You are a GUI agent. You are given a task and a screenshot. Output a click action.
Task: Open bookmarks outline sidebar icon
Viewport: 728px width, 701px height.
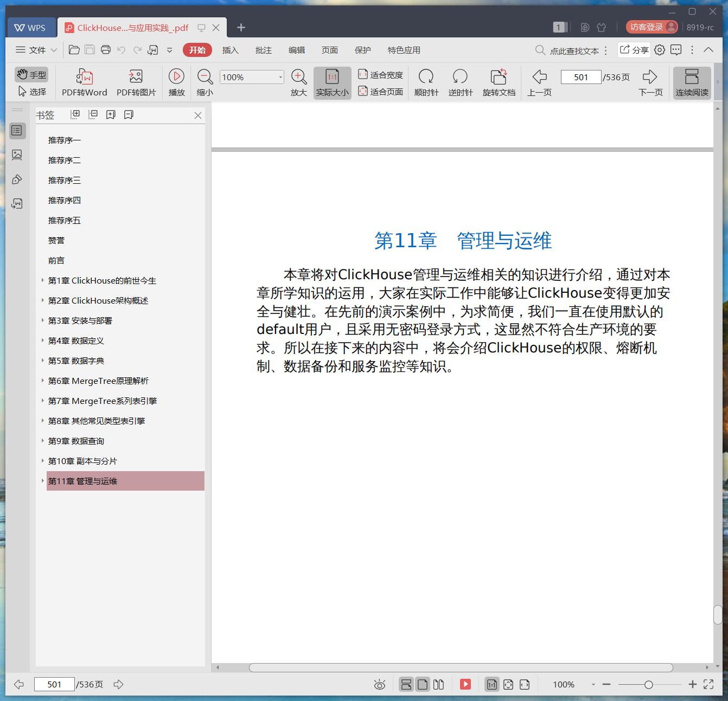tap(17, 131)
